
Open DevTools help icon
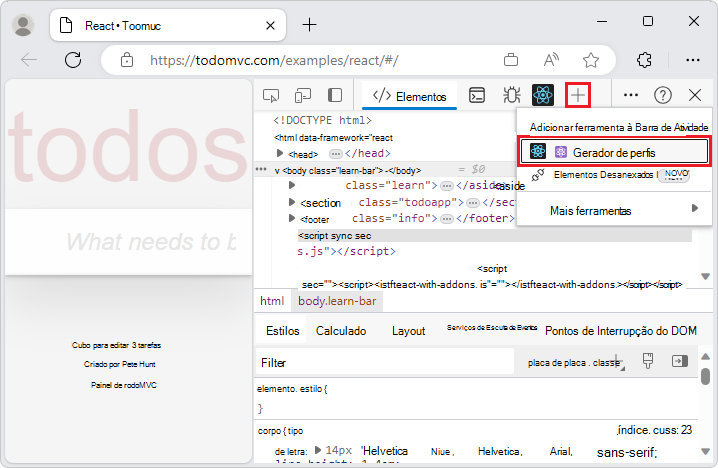tap(663, 95)
